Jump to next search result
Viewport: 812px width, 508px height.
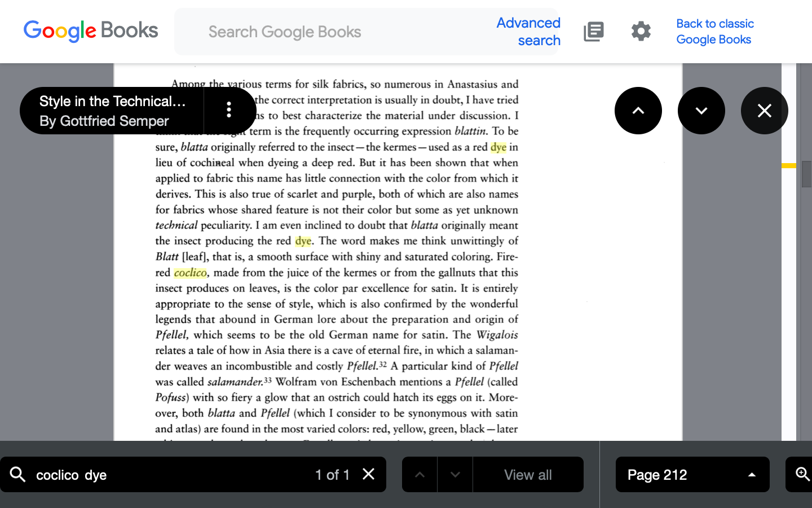(x=455, y=475)
